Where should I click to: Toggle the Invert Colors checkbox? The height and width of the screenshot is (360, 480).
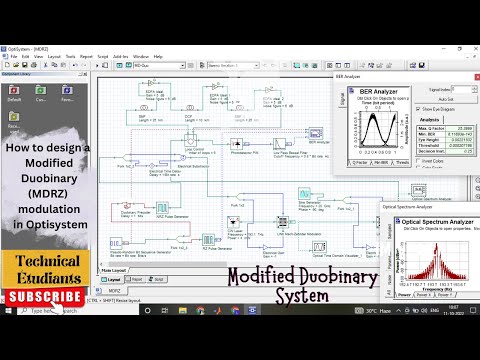click(418, 161)
